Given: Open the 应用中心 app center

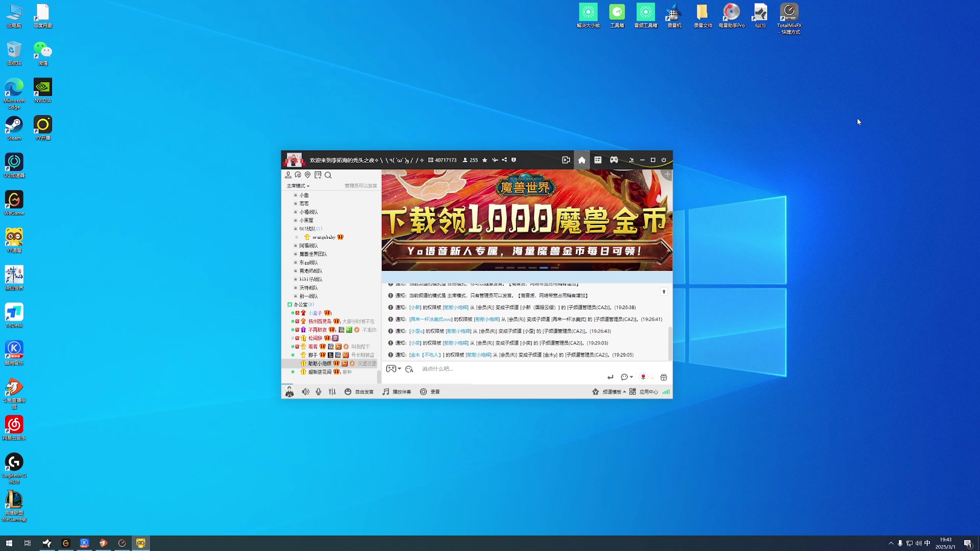Looking at the screenshot, I should click(644, 392).
